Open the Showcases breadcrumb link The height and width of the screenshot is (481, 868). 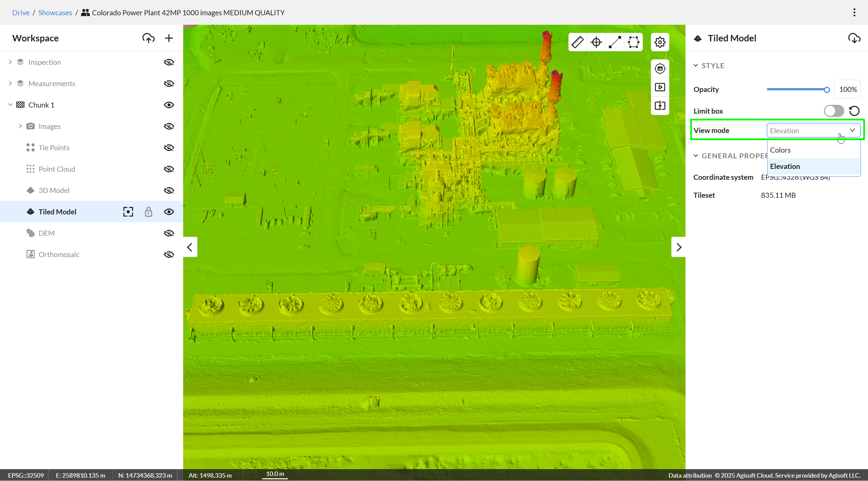(55, 13)
